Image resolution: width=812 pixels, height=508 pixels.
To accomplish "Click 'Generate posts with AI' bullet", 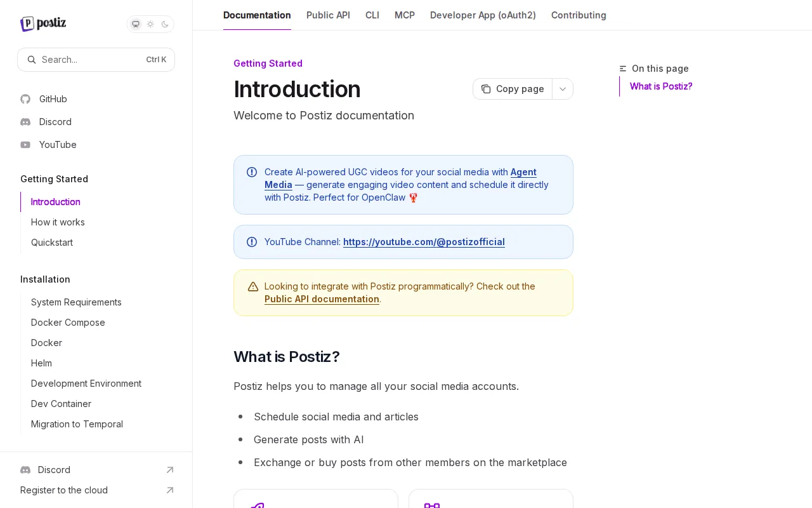I will coord(309,439).
